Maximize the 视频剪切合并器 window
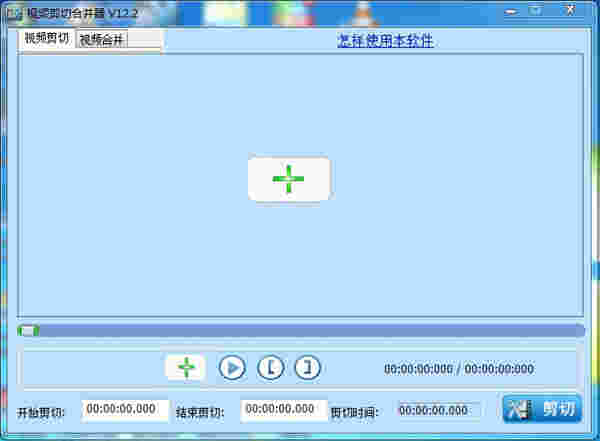This screenshot has height=441, width=600. tap(537, 11)
